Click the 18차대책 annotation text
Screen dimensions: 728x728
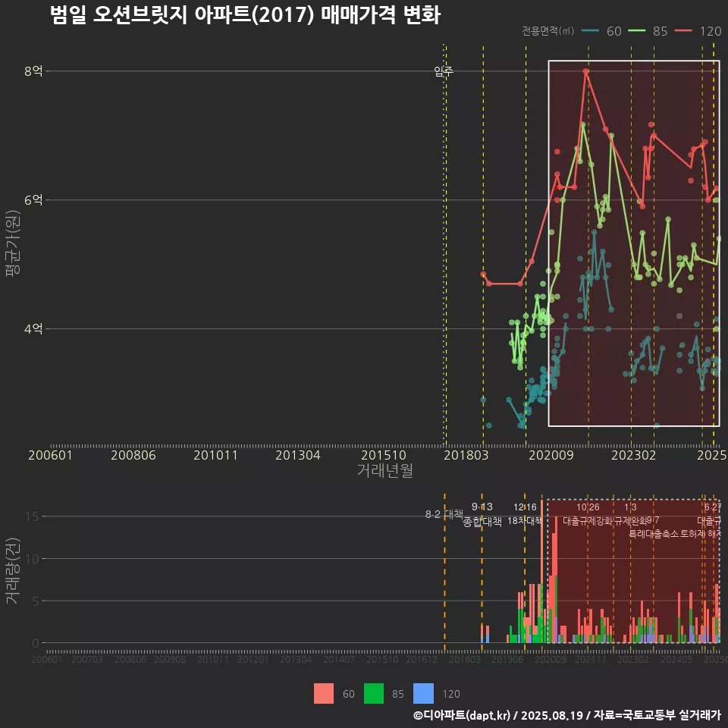525,520
